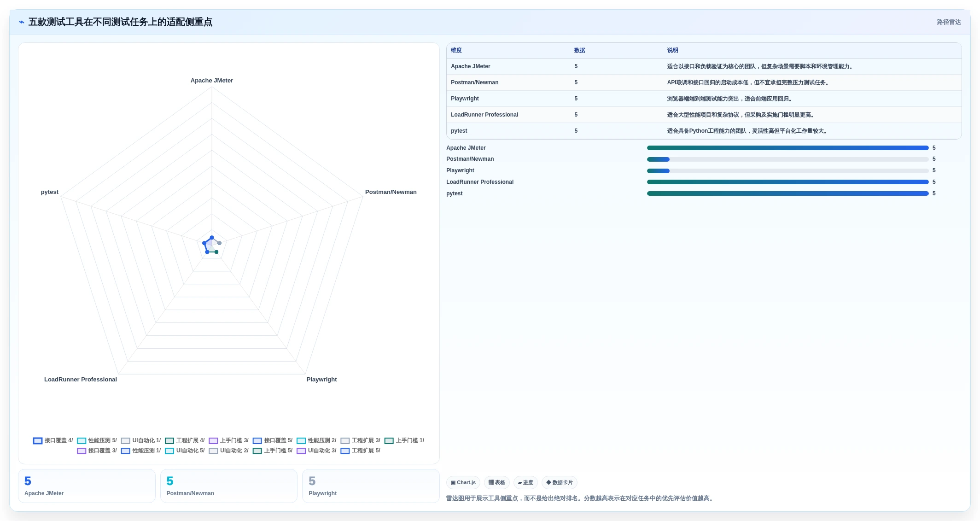Click the Apache JMeter radar axis label

(212, 81)
